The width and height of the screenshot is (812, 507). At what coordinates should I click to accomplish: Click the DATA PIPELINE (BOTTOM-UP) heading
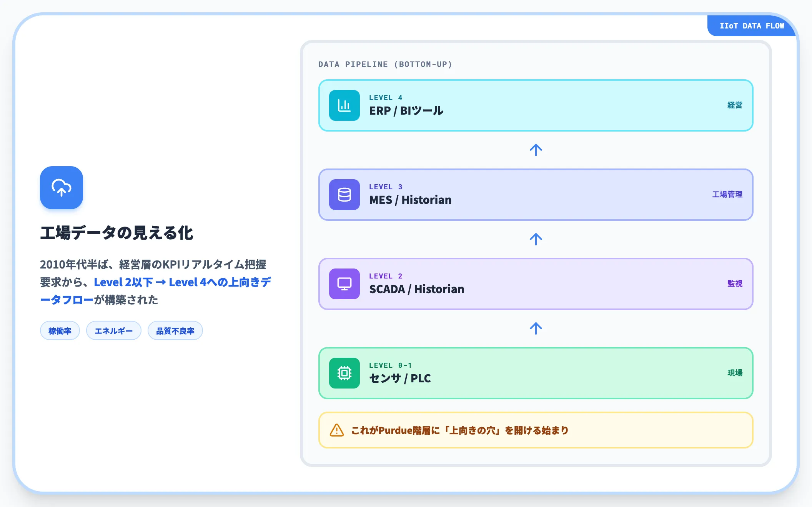coord(385,64)
